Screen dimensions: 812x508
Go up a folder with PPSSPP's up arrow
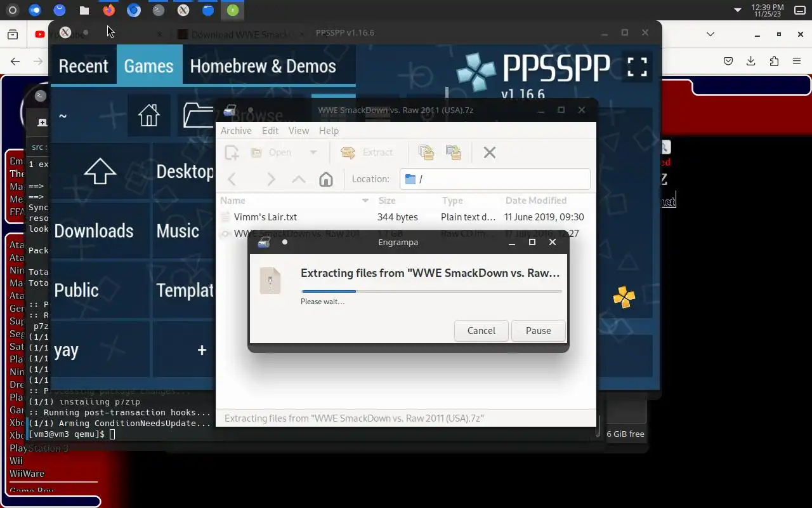(x=100, y=171)
